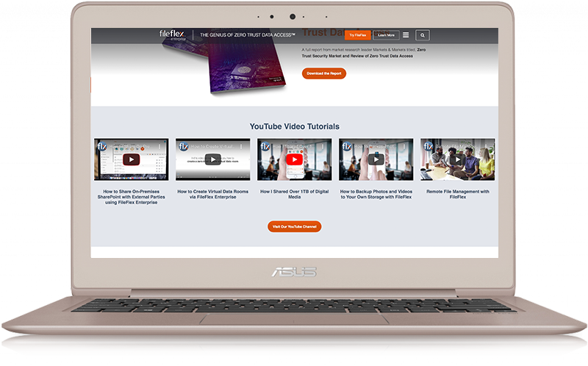
Task: Click The Genius of Zero Trust Data Access tagline
Action: pos(248,35)
